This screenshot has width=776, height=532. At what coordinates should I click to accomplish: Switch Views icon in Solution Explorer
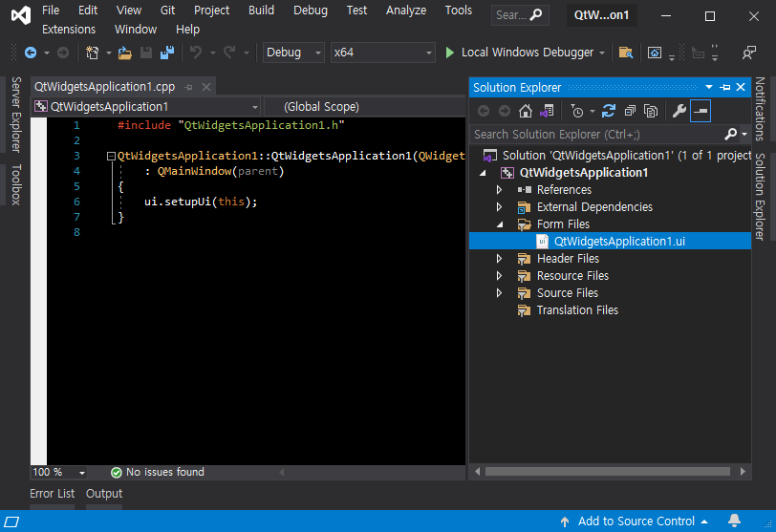click(547, 111)
